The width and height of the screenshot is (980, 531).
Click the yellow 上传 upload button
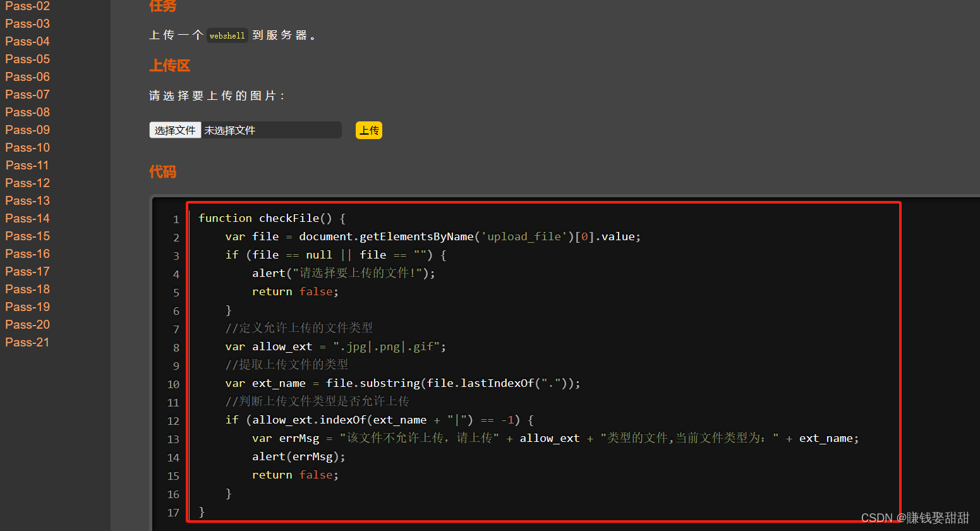pos(369,130)
